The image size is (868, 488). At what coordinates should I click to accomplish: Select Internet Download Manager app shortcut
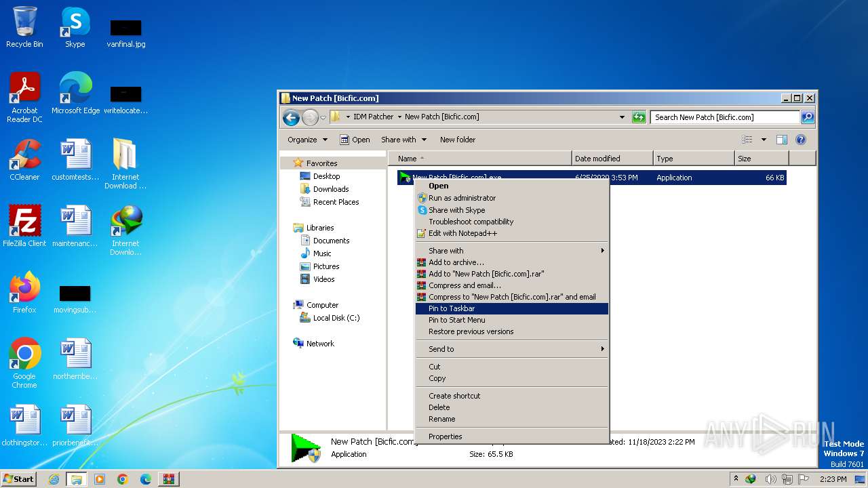pos(125,230)
